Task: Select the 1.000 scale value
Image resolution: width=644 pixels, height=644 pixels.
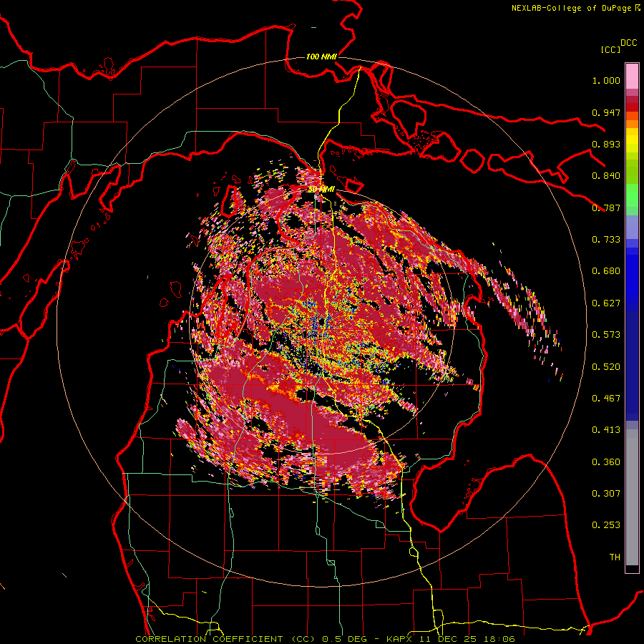Action: [606, 81]
